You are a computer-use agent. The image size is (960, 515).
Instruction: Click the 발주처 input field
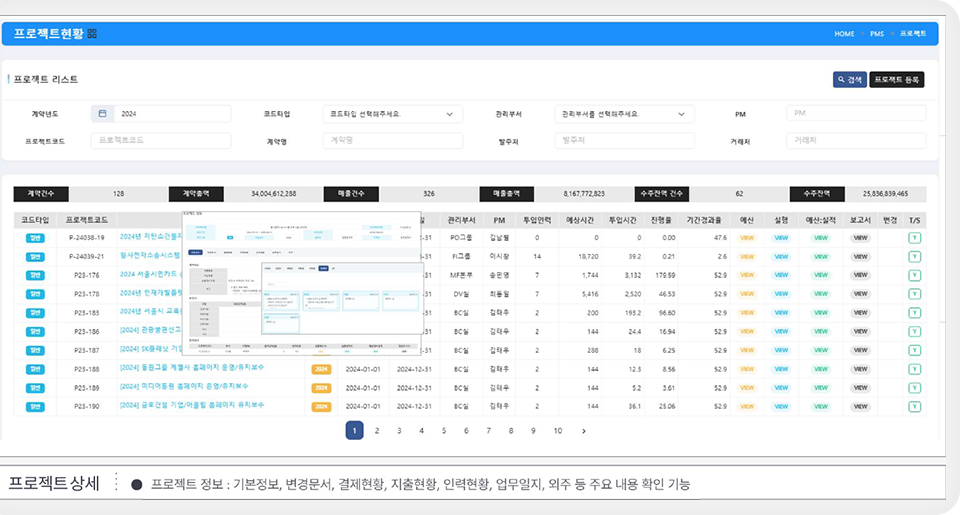point(624,140)
